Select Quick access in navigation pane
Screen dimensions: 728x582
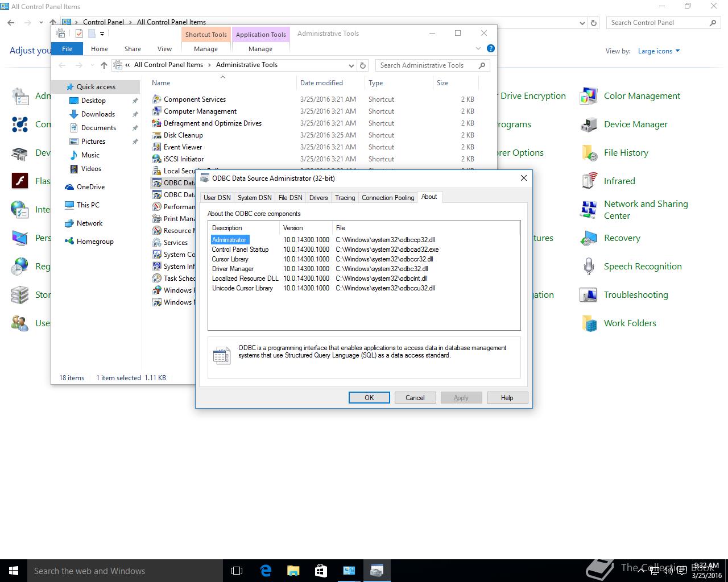[x=96, y=87]
